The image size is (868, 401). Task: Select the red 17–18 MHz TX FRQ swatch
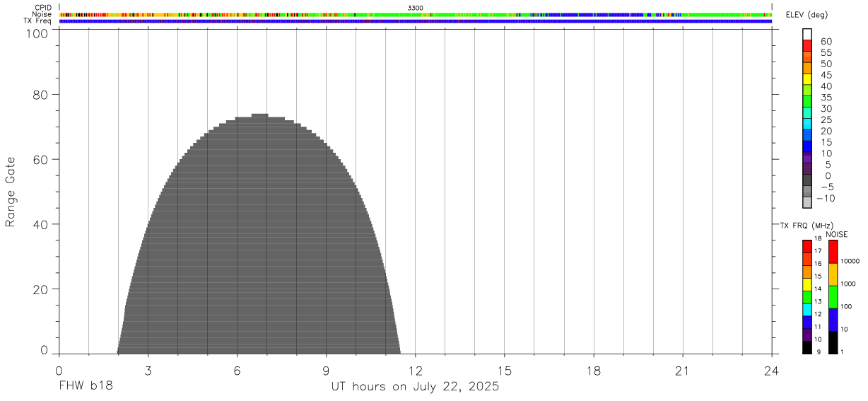coord(807,246)
